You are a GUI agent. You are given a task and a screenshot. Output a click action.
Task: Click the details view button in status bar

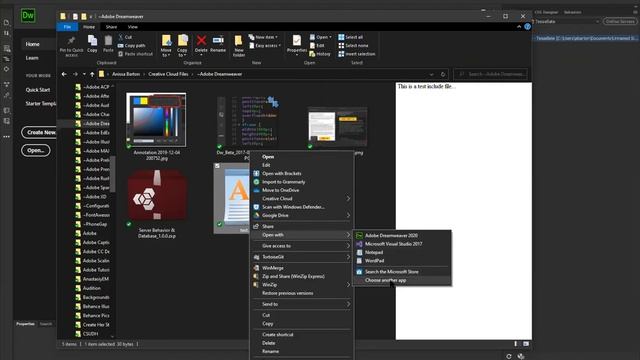point(516,344)
